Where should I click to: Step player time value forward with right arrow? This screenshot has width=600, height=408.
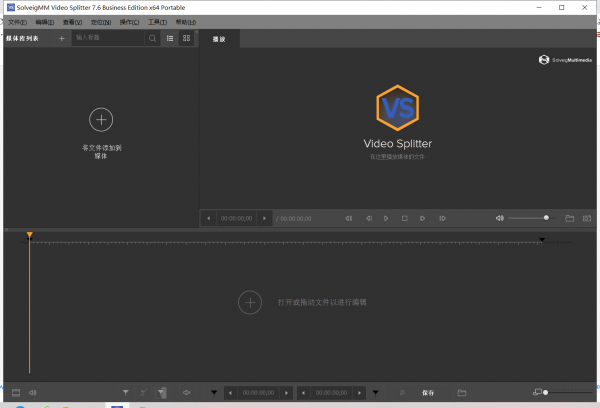264,218
